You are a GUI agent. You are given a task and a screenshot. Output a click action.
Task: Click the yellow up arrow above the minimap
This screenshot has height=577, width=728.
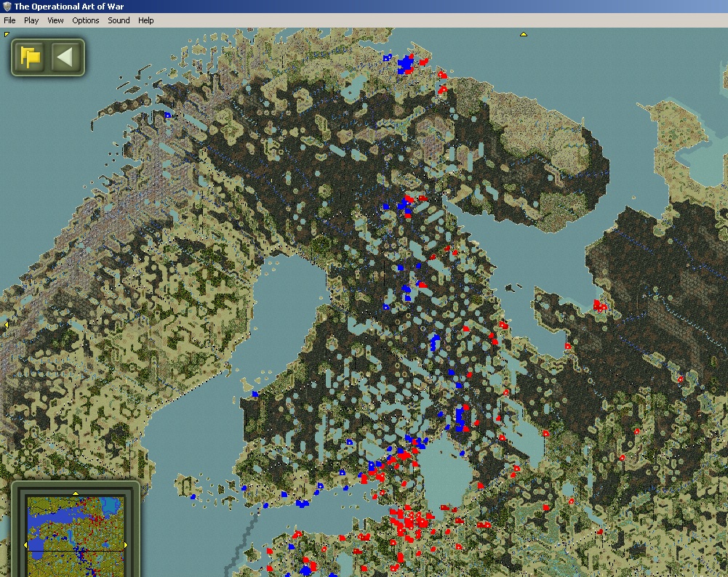pyautogui.click(x=76, y=493)
